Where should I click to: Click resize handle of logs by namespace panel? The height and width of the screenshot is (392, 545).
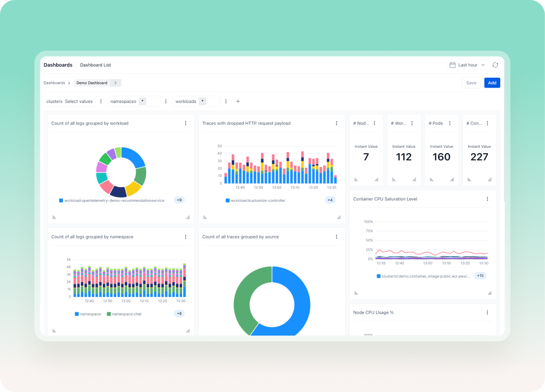(x=188, y=331)
